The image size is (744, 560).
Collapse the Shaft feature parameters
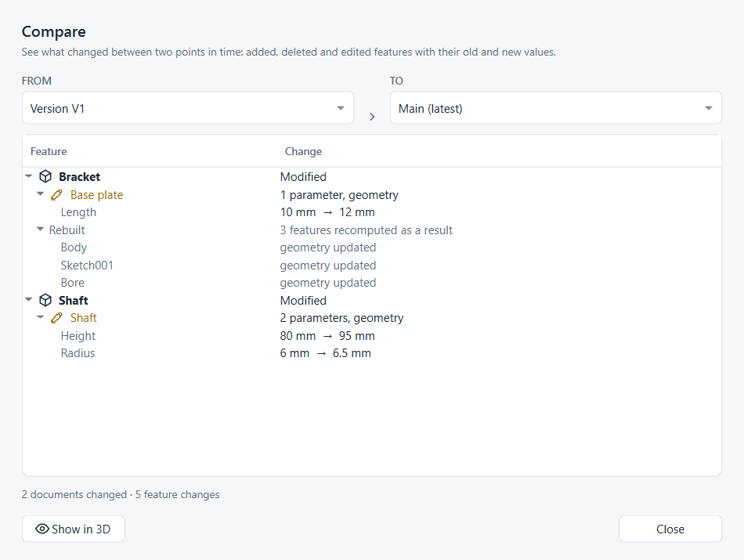[40, 317]
